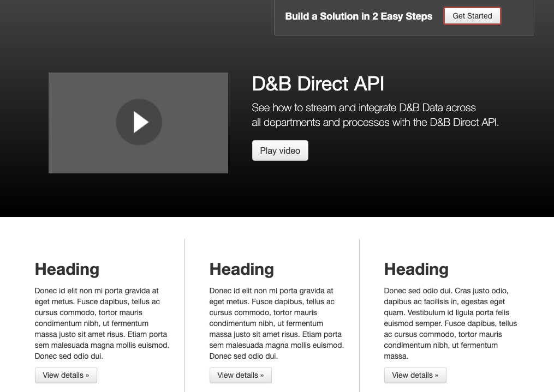Open View details under first Heading column
554x392 pixels.
click(65, 375)
